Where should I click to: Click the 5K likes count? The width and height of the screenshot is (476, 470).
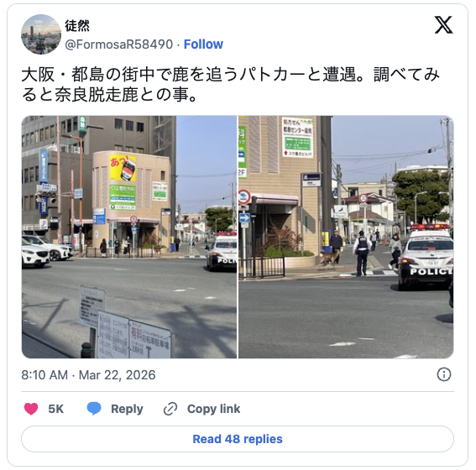point(56,409)
